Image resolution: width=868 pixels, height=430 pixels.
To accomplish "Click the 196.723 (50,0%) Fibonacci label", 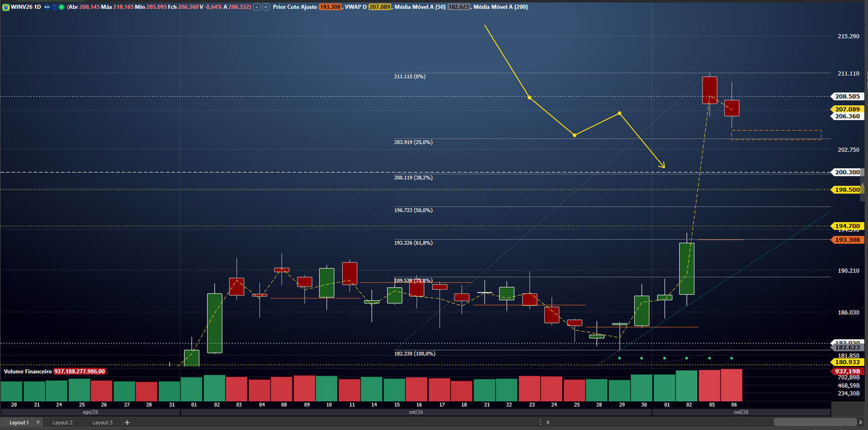I will click(x=413, y=210).
